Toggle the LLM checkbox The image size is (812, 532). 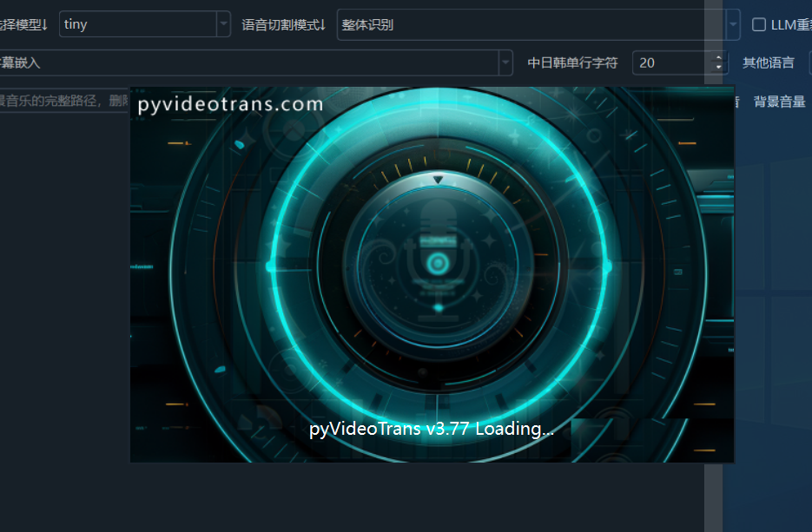759,24
